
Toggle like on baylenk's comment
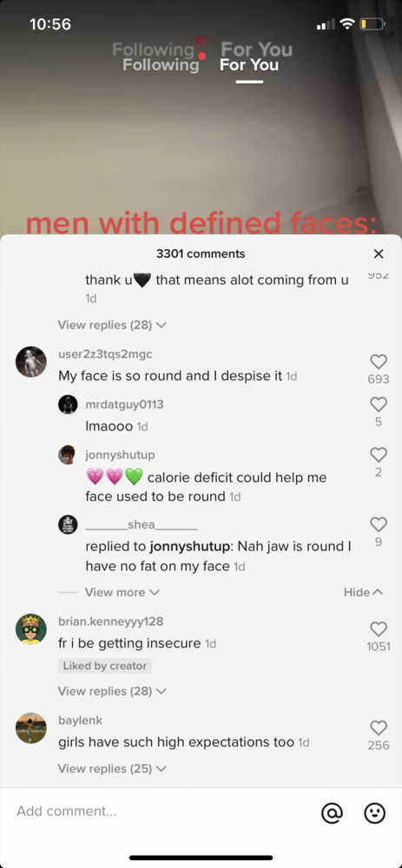click(x=379, y=728)
